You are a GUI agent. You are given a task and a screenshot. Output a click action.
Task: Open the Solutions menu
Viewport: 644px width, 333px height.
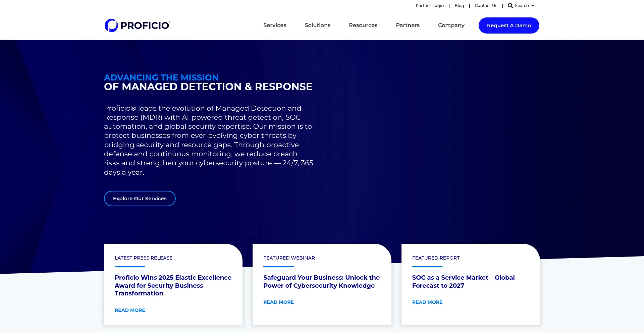[317, 25]
